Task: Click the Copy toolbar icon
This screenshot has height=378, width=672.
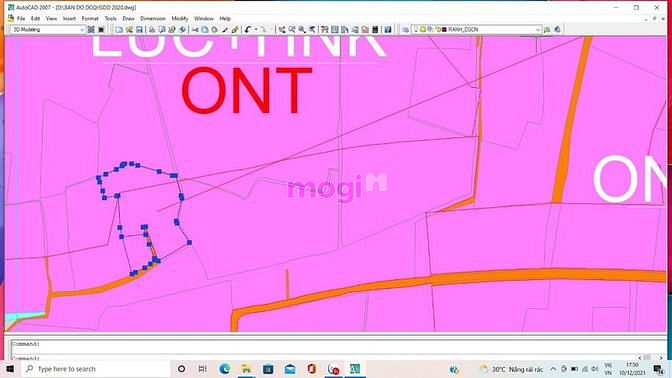Action: 205,30
